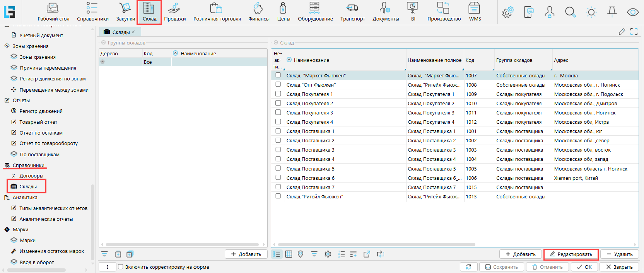This screenshot has height=273, width=644.
Task: Open the Финансы piggy bank module
Action: click(x=259, y=12)
